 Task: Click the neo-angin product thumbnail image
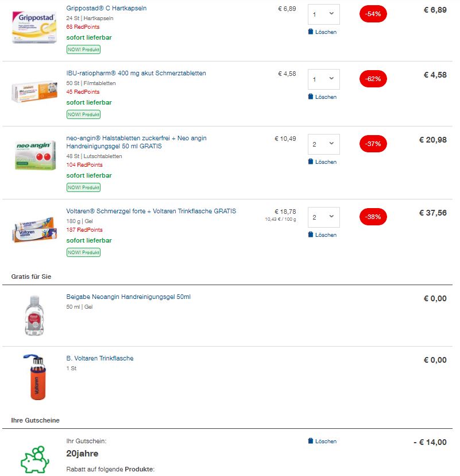click(x=36, y=155)
